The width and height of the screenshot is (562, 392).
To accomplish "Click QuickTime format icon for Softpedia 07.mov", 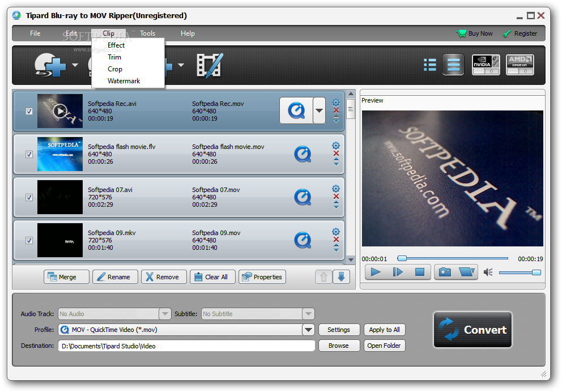I will click(x=303, y=197).
